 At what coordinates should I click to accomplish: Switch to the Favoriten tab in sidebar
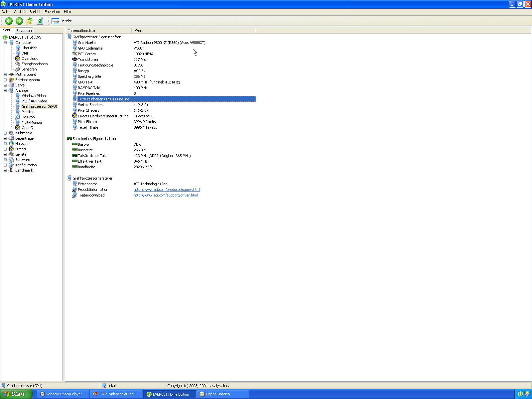click(x=24, y=31)
